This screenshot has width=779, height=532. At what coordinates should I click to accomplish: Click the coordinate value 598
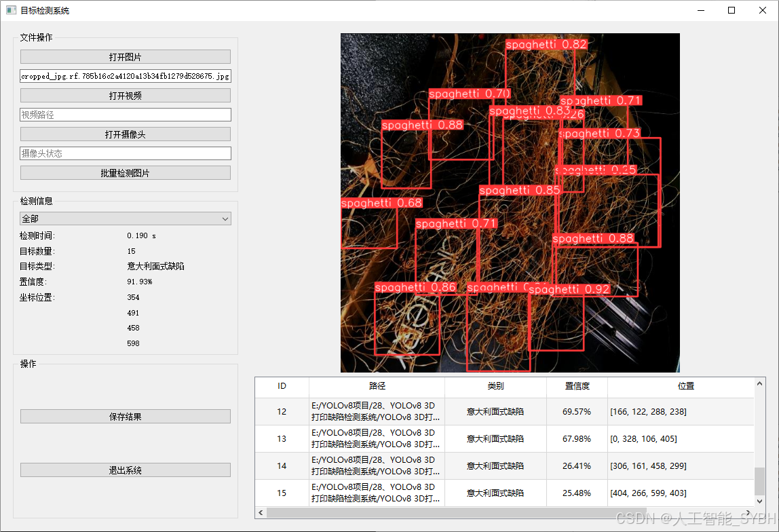pyautogui.click(x=133, y=343)
